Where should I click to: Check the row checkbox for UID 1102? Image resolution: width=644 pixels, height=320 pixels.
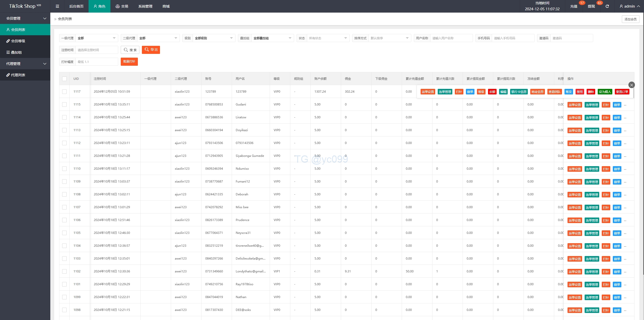tap(64, 271)
